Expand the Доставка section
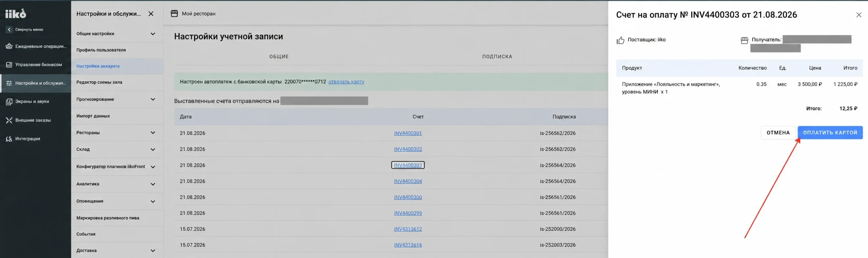868x258 pixels. pyautogui.click(x=153, y=251)
